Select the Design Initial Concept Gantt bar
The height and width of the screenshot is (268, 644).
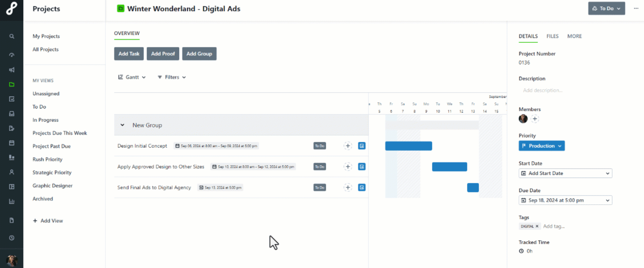409,146
